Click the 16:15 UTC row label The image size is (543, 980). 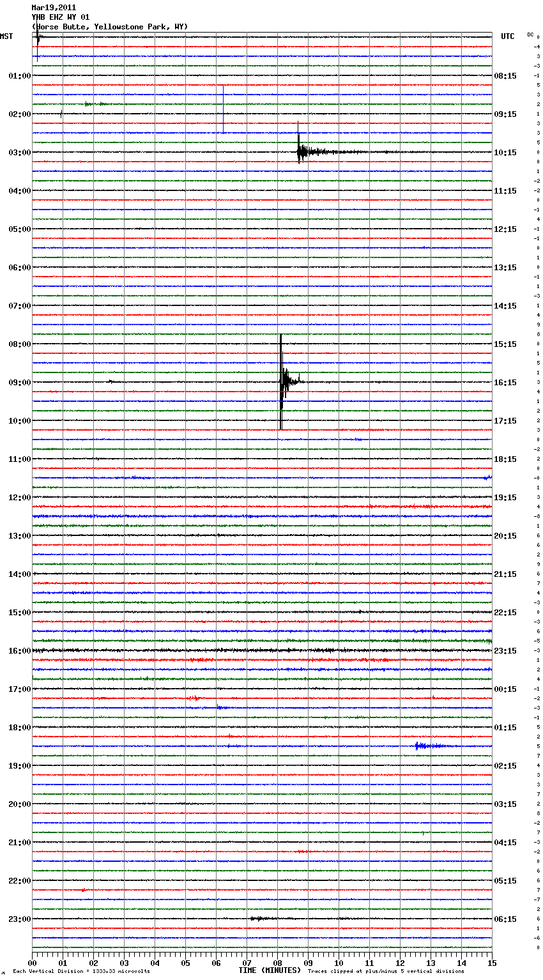(x=505, y=383)
